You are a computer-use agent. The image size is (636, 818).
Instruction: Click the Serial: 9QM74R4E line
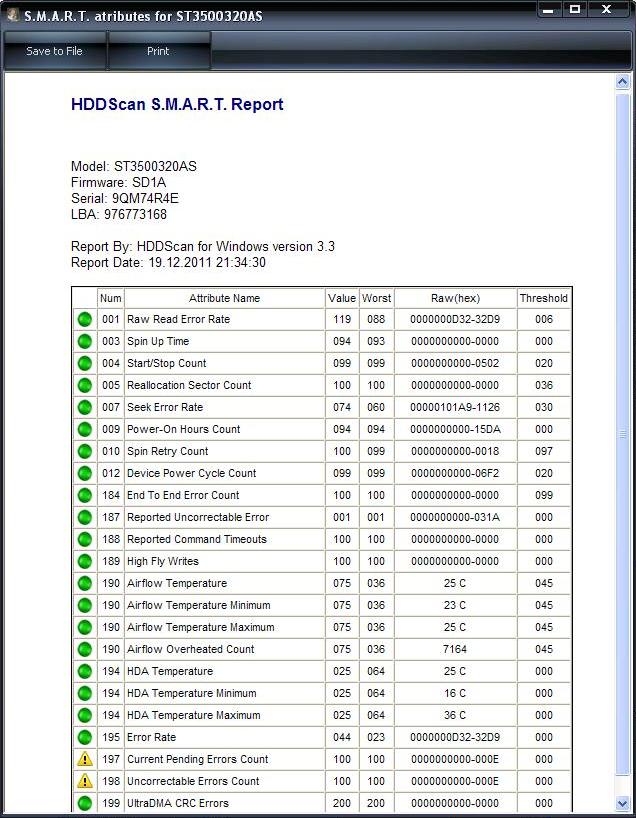coord(125,198)
